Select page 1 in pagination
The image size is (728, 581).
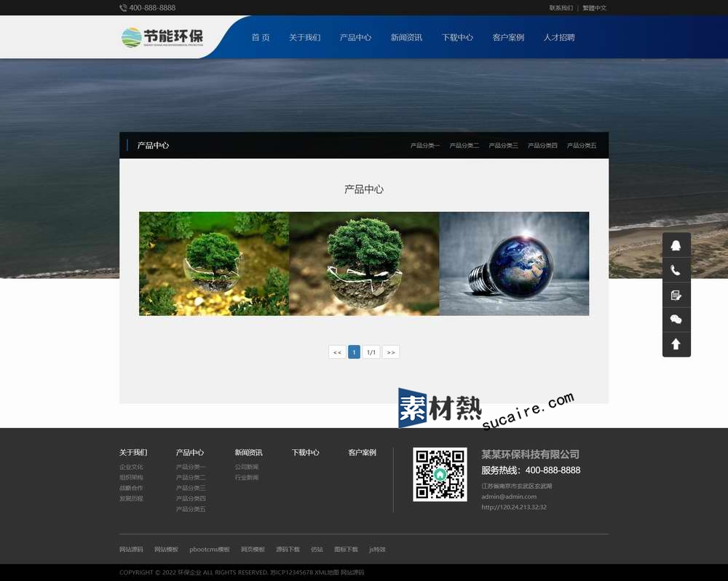click(354, 352)
